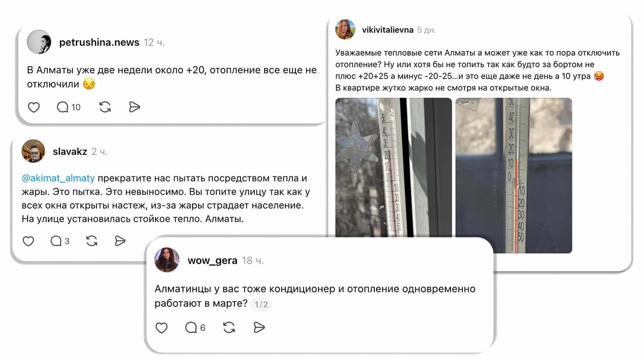
Task: Repost the slavakz thread
Action: (92, 241)
